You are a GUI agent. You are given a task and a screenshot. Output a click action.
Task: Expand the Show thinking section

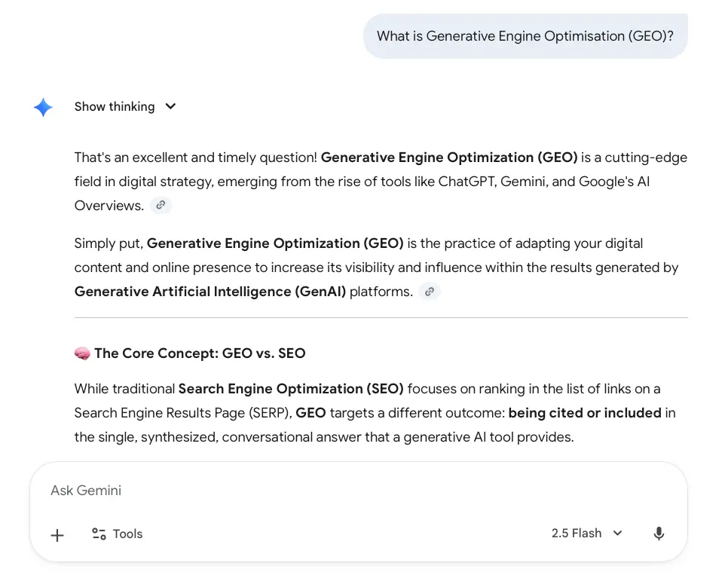(x=115, y=106)
